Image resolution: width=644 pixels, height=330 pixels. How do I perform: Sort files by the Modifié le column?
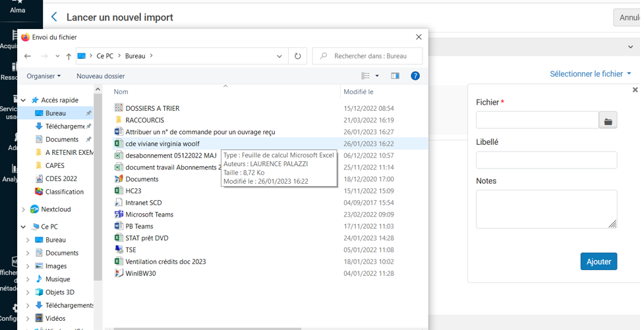(x=359, y=92)
